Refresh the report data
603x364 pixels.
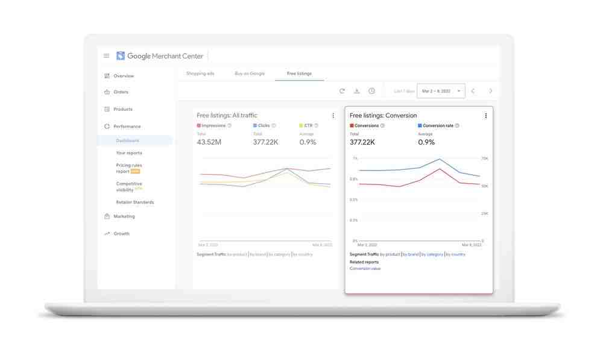point(342,91)
